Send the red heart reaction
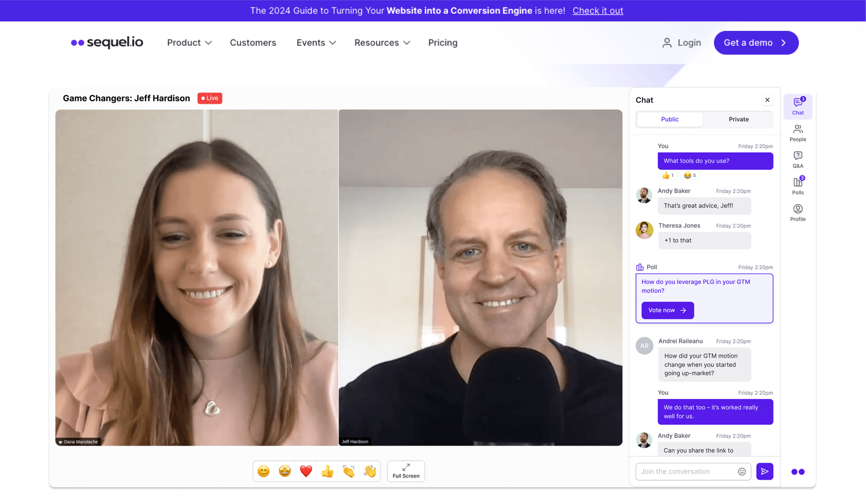This screenshot has width=866, height=504. coord(306,471)
